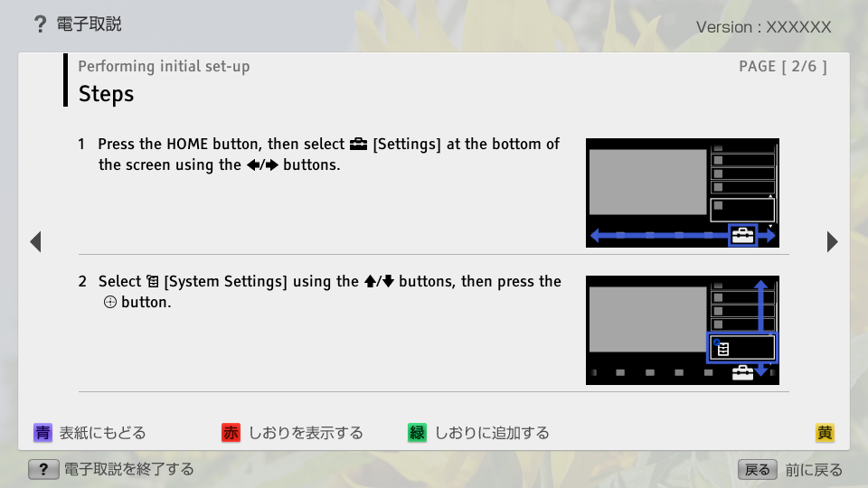Click 電子取説を終了する label

tap(129, 470)
